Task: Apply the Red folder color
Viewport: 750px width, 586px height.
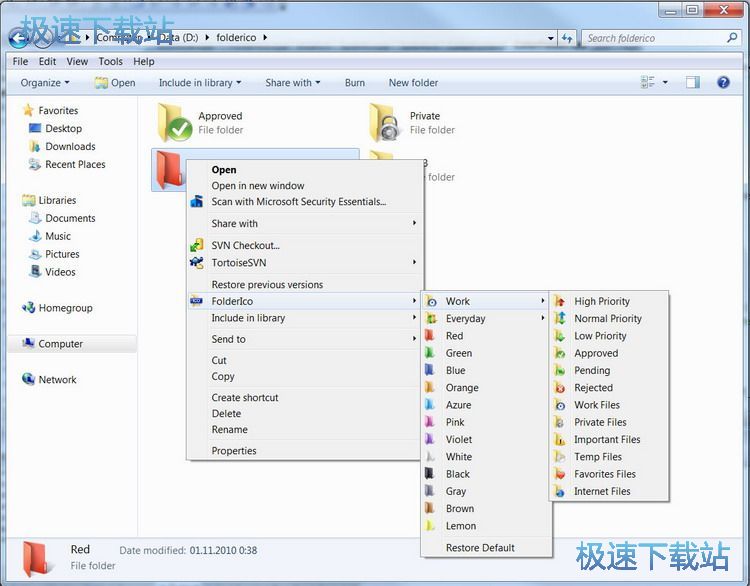Action: 454,336
